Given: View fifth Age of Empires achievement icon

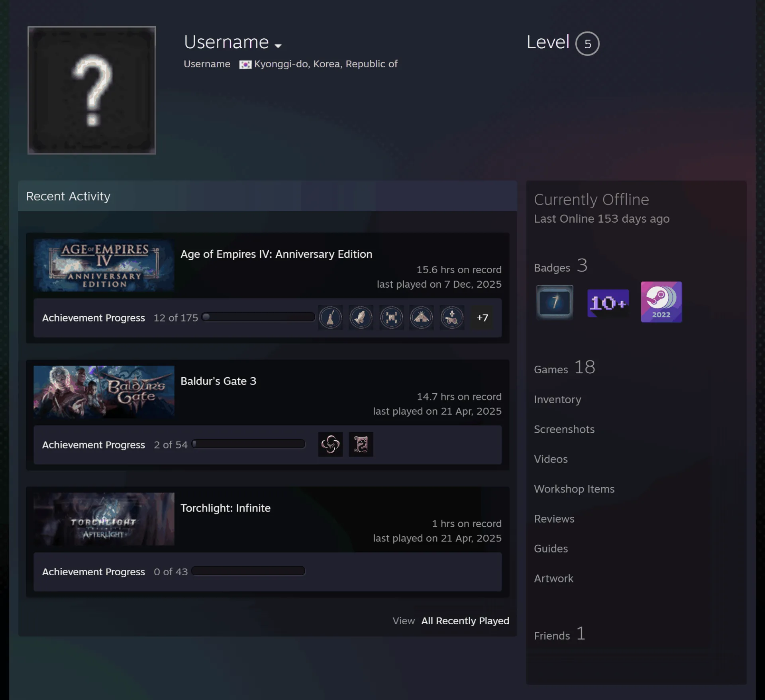Looking at the screenshot, I should click(452, 318).
